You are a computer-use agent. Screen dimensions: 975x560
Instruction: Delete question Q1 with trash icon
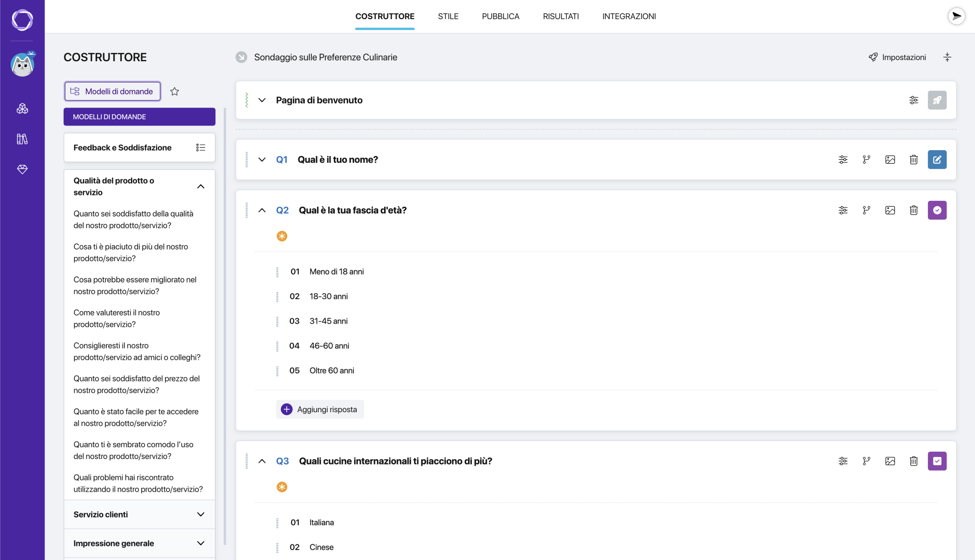pos(914,159)
